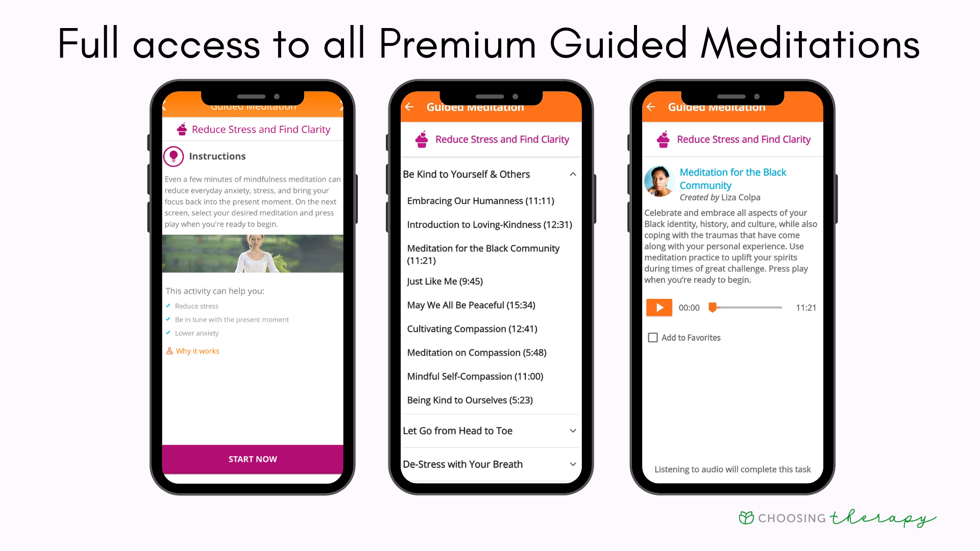Select Embracing Our Humanness meditation
The image size is (980, 551).
click(480, 201)
